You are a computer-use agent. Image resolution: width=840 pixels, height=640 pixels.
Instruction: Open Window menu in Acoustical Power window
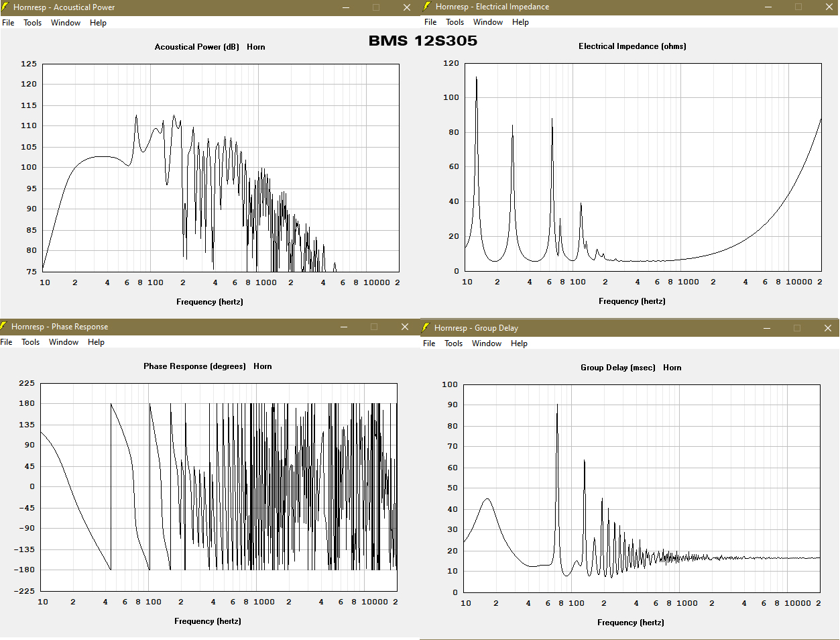point(66,23)
